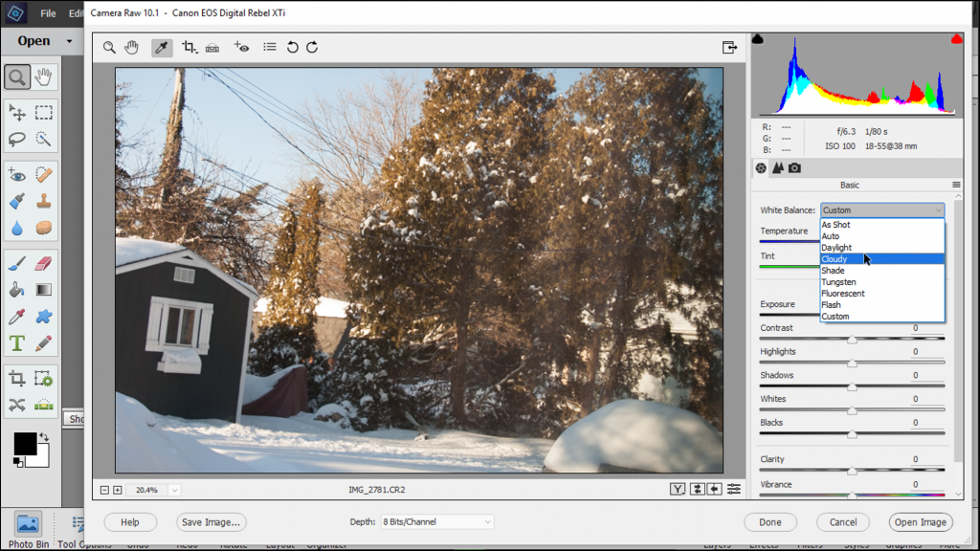Choose Auto white balance

pyautogui.click(x=881, y=236)
